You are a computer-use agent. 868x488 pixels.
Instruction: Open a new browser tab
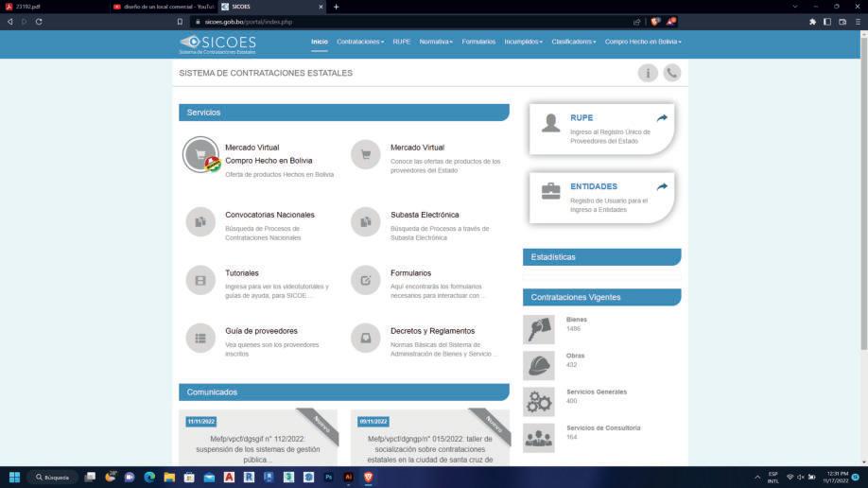(x=336, y=7)
